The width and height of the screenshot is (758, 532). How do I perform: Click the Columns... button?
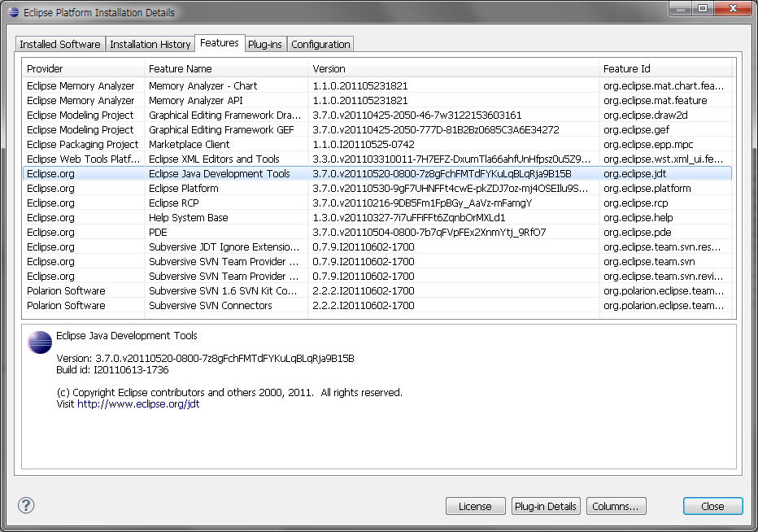point(616,506)
